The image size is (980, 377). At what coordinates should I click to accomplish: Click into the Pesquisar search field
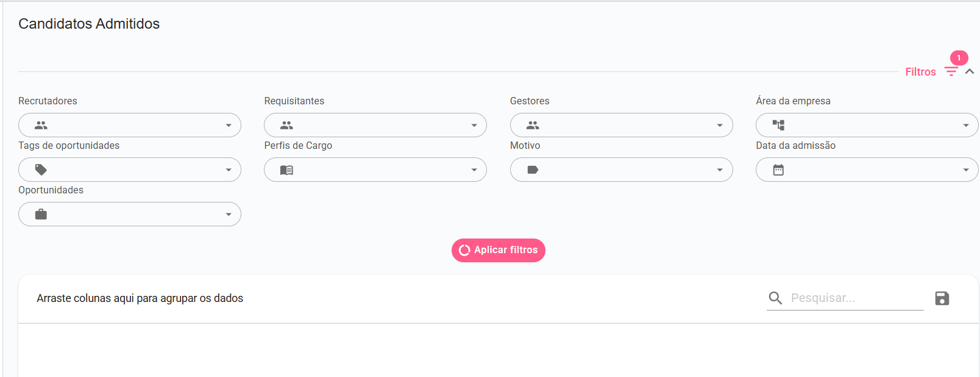pyautogui.click(x=857, y=298)
